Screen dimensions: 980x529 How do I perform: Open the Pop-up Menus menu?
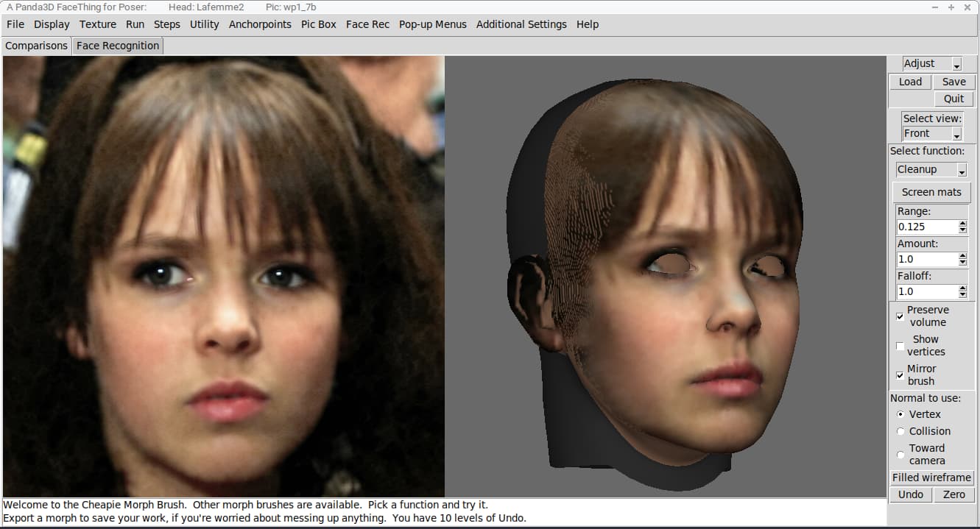tap(433, 24)
